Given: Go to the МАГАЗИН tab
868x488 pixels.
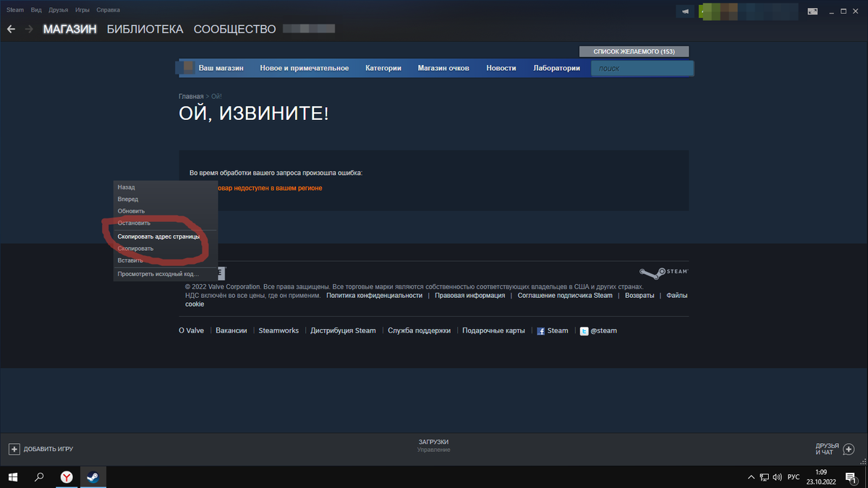Looking at the screenshot, I should click(x=69, y=30).
